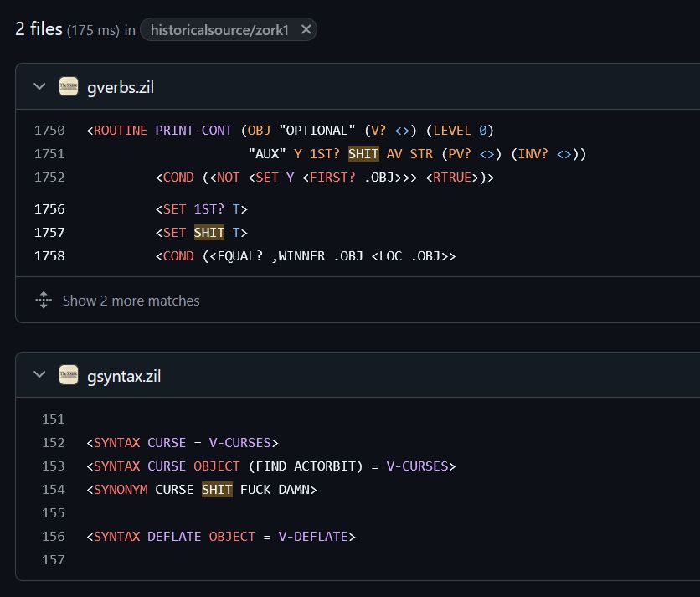Click the repository avatar beside gverbs.zil
Image resolution: width=700 pixels, height=597 pixels.
point(68,86)
